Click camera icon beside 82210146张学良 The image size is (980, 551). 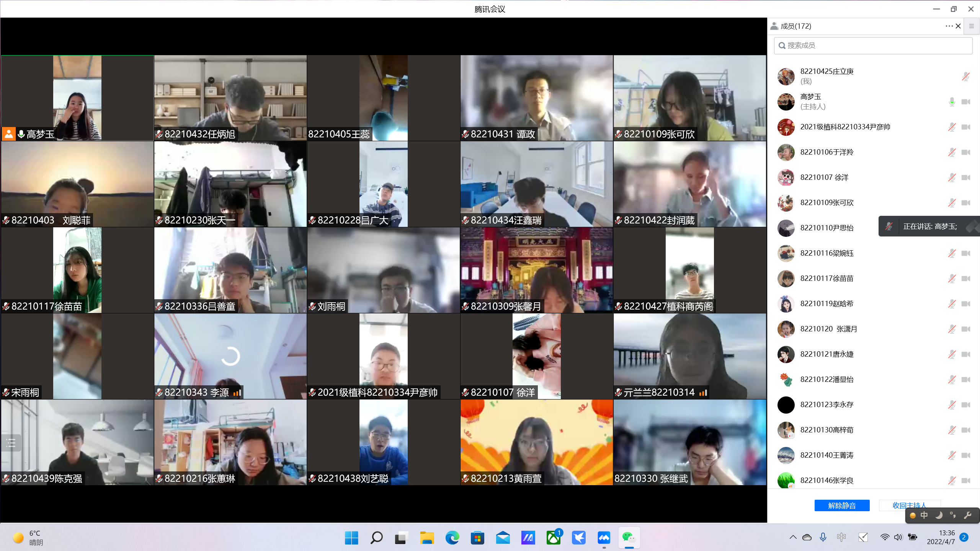pos(966,481)
